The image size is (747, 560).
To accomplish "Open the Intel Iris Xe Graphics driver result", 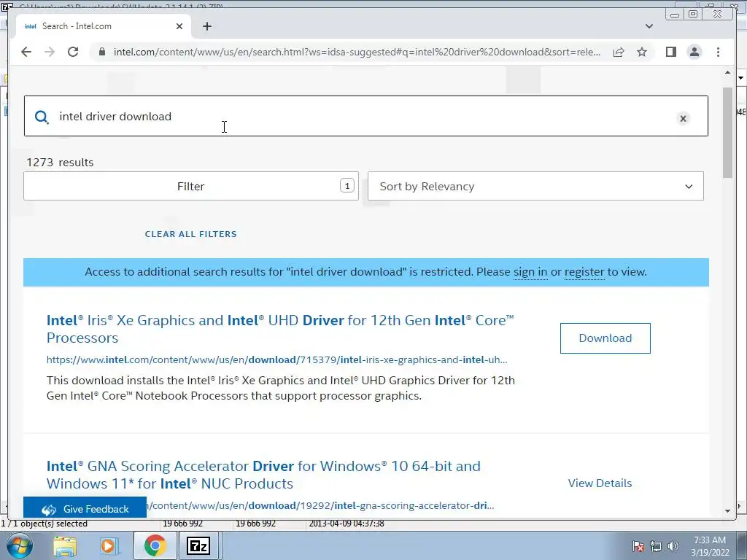I will 281,329.
